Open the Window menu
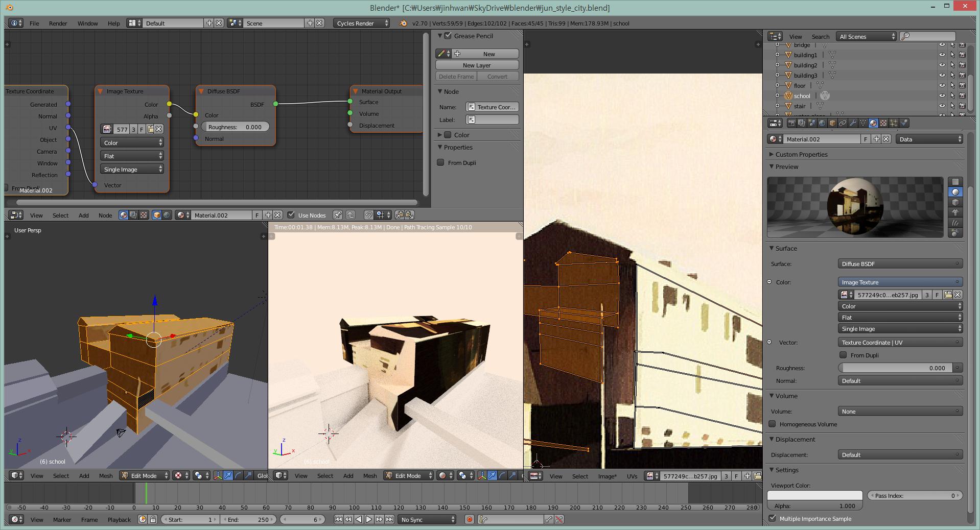Image resolution: width=980 pixels, height=530 pixels. pos(88,23)
